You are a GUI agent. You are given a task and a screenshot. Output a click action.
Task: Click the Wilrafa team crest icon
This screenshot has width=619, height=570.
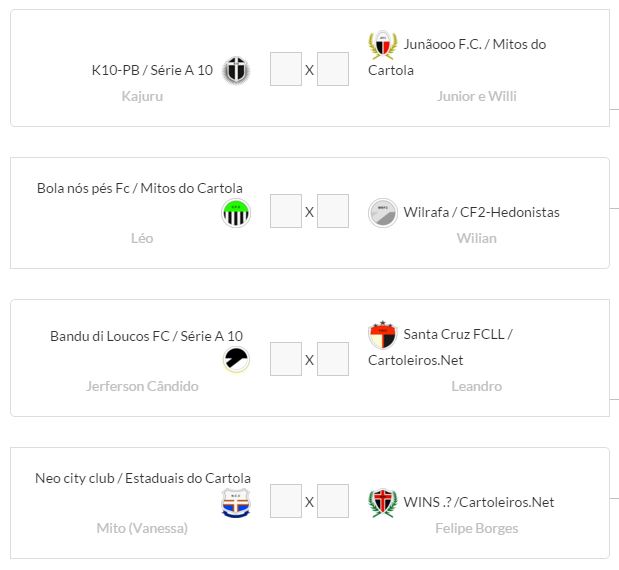click(x=382, y=212)
